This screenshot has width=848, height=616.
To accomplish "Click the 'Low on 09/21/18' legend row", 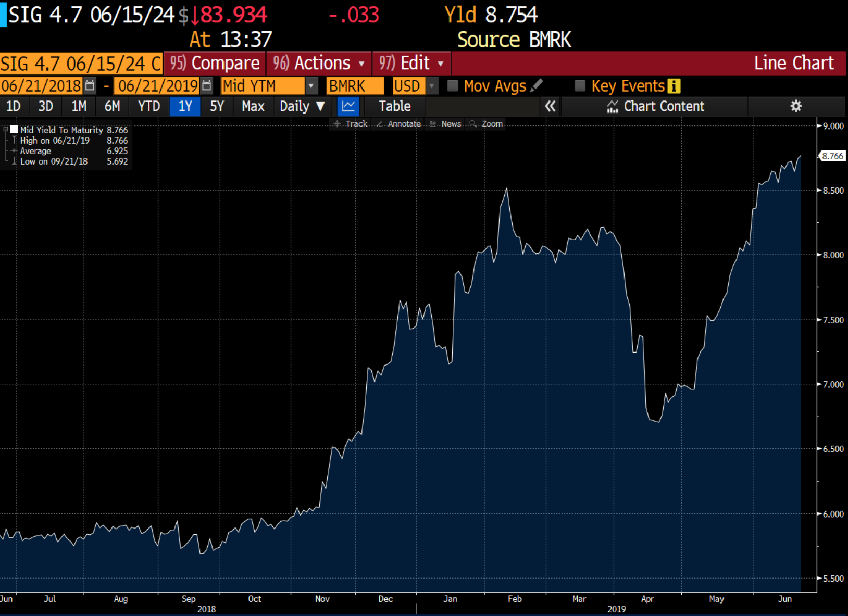I will click(73, 161).
